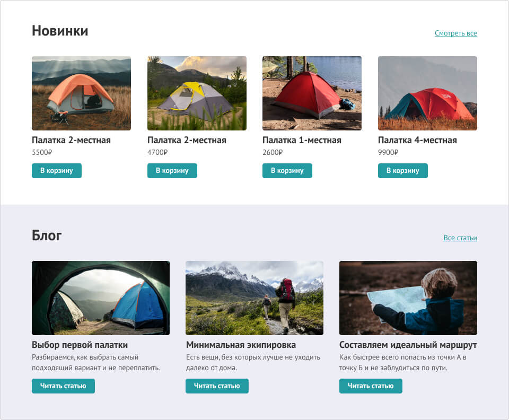Open the 'Палатка 4-местная' product title

click(417, 141)
